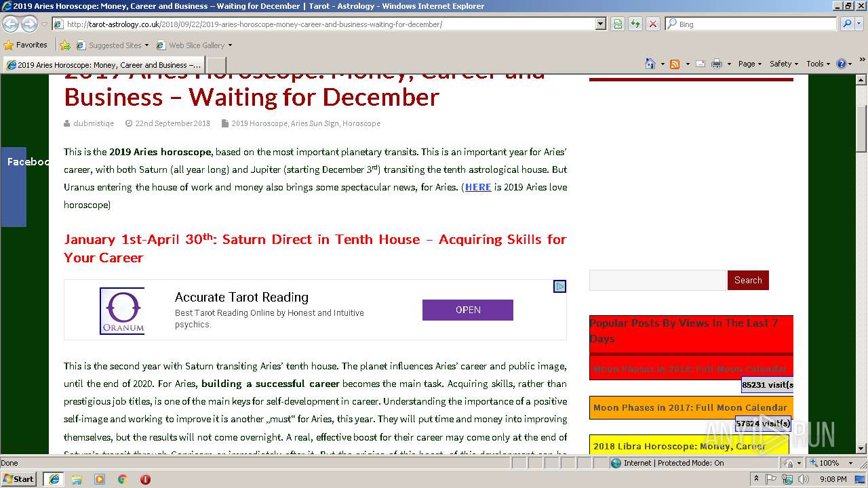Click the vertical scrollbar thumb
Screen dimensions: 868x488
coord(861,129)
